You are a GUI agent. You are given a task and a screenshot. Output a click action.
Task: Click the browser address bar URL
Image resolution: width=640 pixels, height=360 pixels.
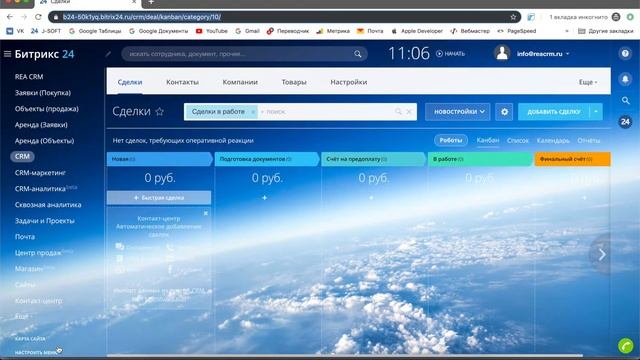tap(142, 17)
